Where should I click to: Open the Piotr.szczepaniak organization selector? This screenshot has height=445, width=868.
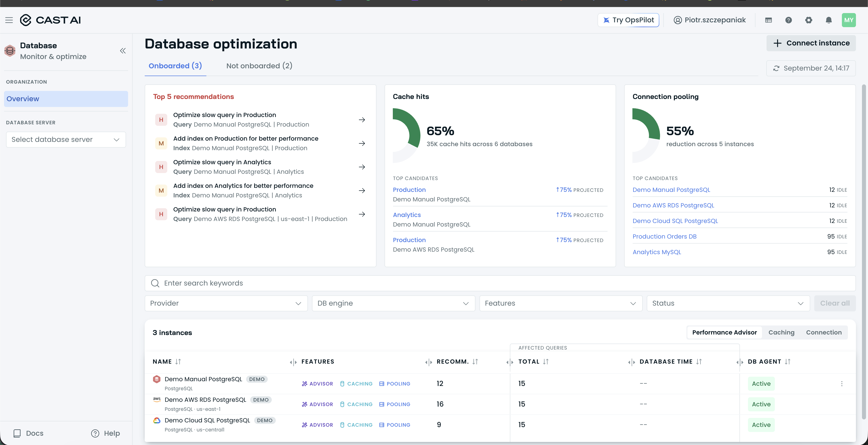point(710,20)
